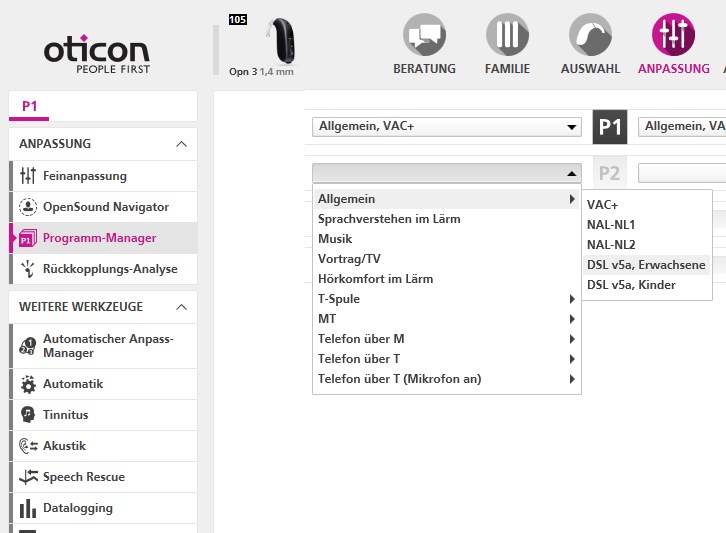Image resolution: width=726 pixels, height=533 pixels.
Task: Choose VAC+ rationale from submenu
Action: [647, 205]
